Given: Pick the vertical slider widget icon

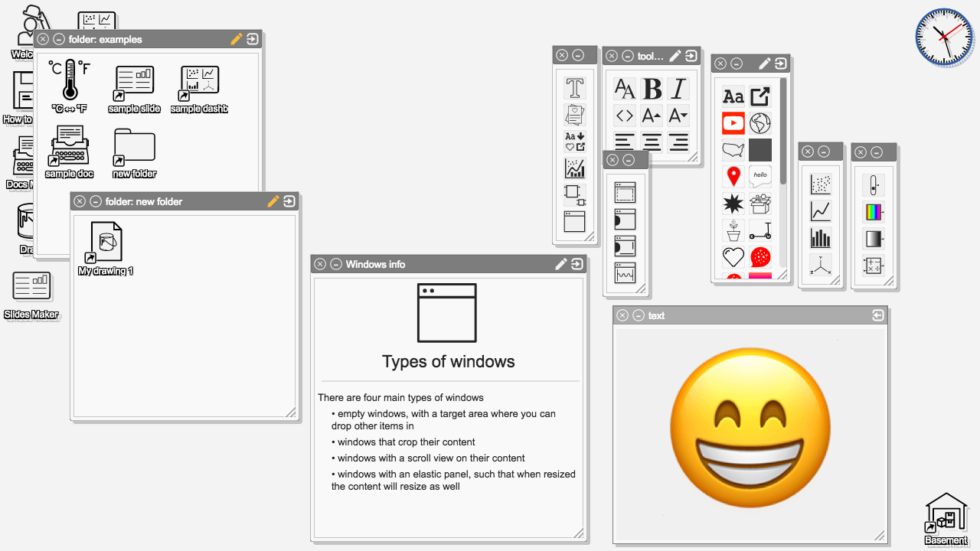Looking at the screenshot, I should coord(874,185).
